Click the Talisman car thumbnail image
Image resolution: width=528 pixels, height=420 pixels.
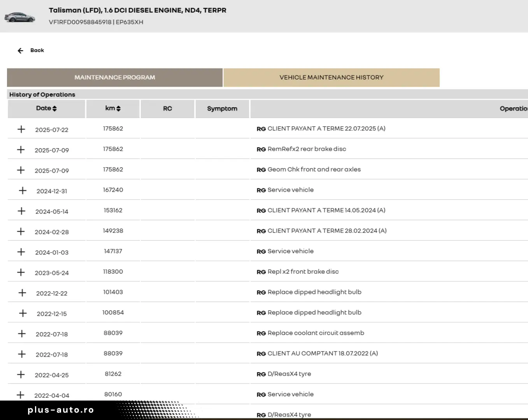click(x=19, y=17)
